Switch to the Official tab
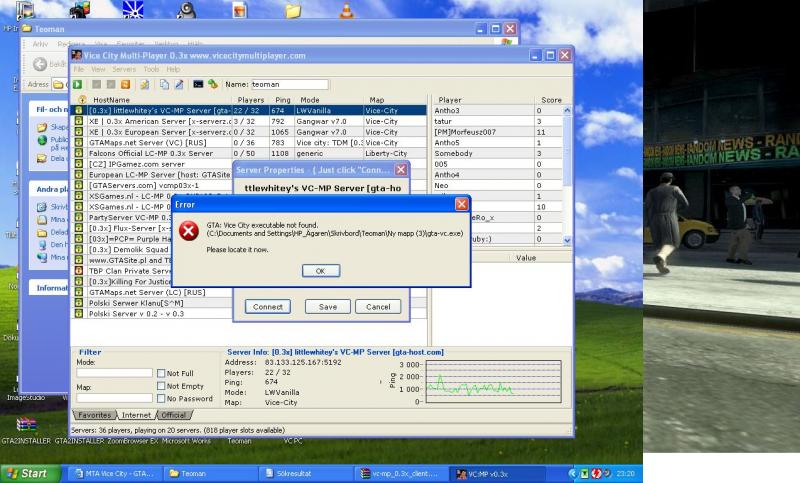The image size is (800, 483). pyautogui.click(x=173, y=415)
